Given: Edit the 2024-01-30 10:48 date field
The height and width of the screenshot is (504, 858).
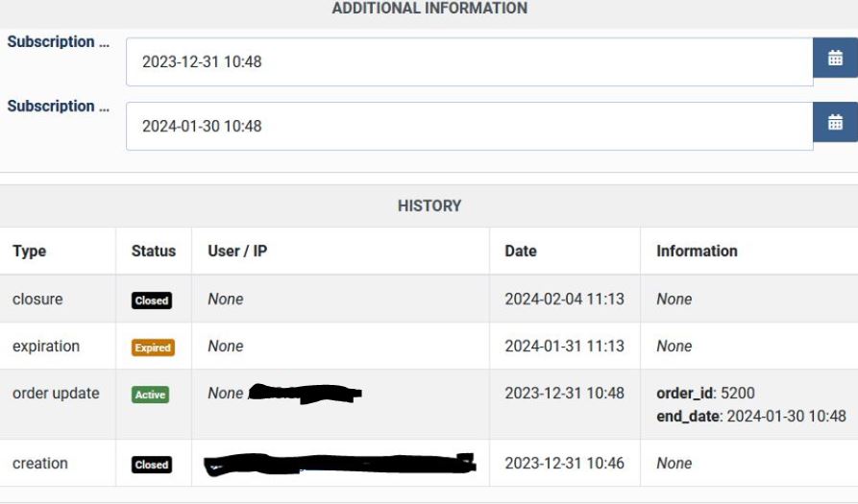Looking at the screenshot, I should [x=470, y=127].
